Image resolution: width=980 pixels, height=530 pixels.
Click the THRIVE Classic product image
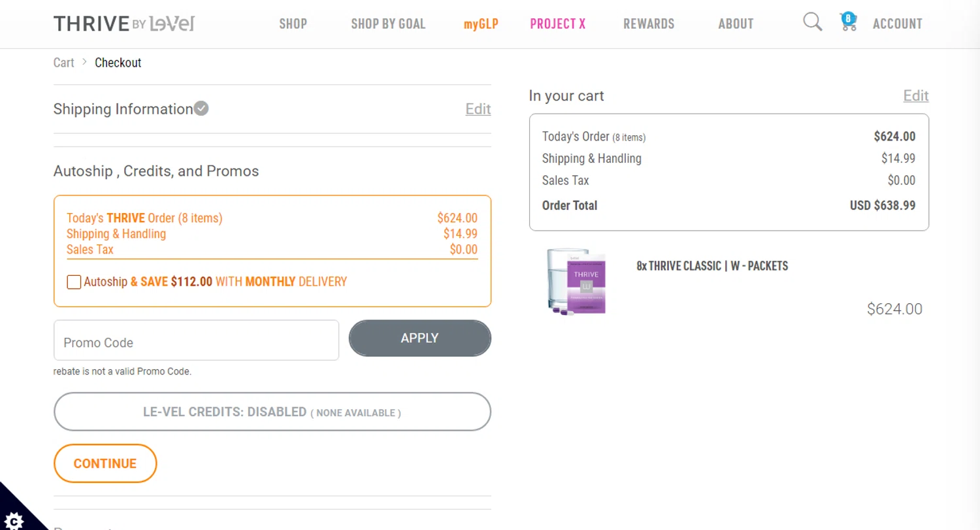pos(577,281)
